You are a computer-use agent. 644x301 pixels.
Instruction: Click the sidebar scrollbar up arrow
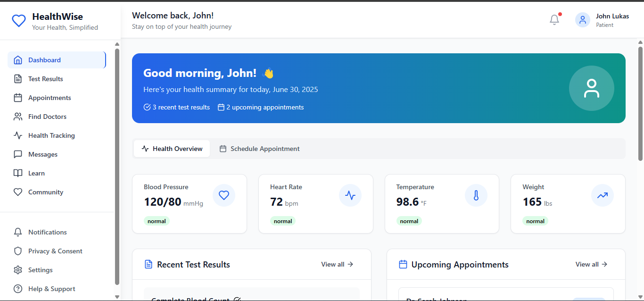(x=117, y=44)
